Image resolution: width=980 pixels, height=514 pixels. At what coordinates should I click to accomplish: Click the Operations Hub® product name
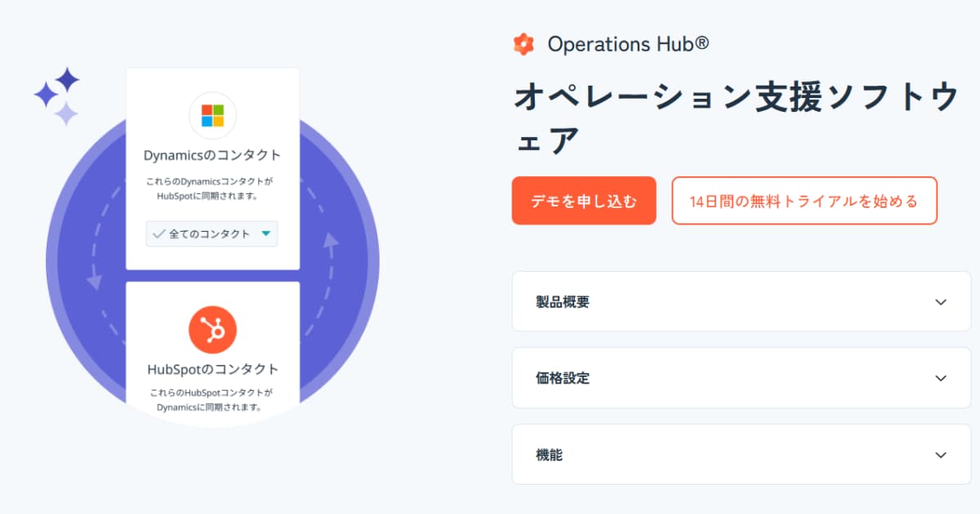pos(628,44)
